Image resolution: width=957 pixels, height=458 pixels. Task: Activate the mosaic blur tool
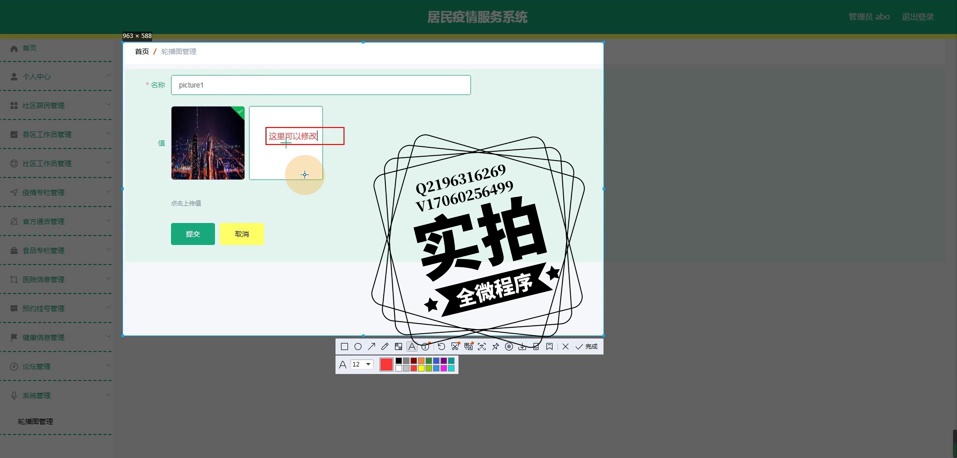pos(398,347)
